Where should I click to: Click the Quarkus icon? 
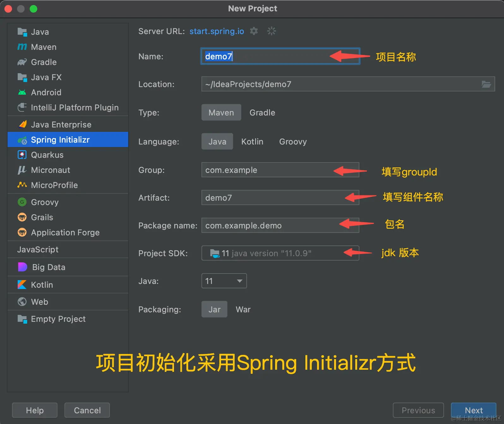22,155
